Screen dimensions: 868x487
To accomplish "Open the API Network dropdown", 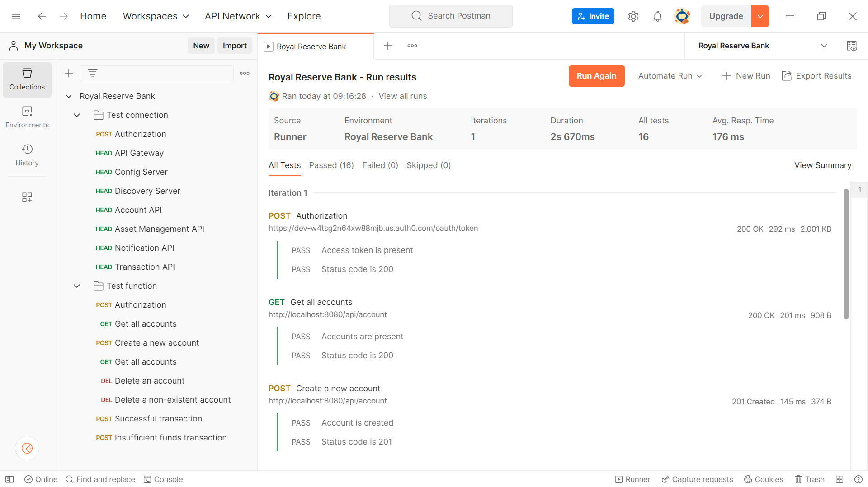I will pyautogui.click(x=238, y=16).
